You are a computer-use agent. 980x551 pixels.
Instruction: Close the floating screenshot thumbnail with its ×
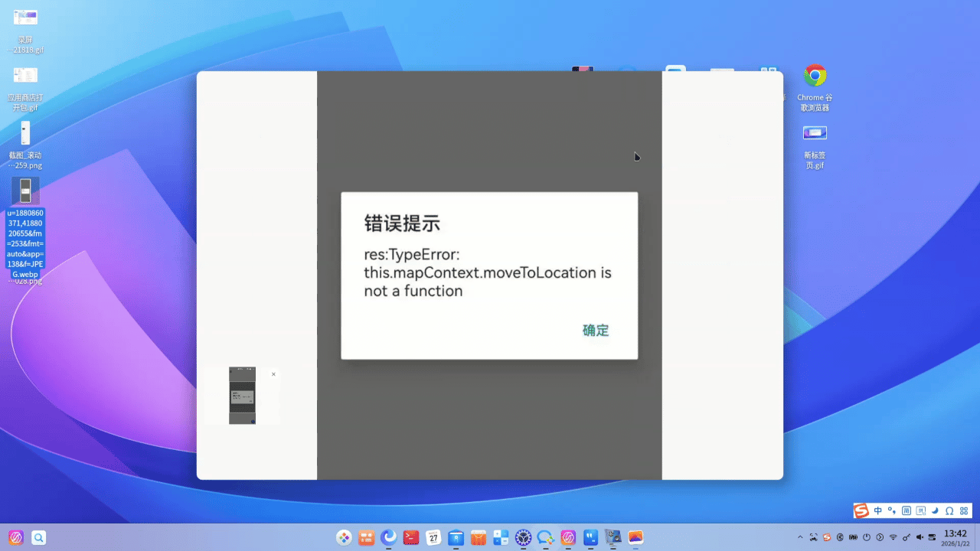[273, 374]
